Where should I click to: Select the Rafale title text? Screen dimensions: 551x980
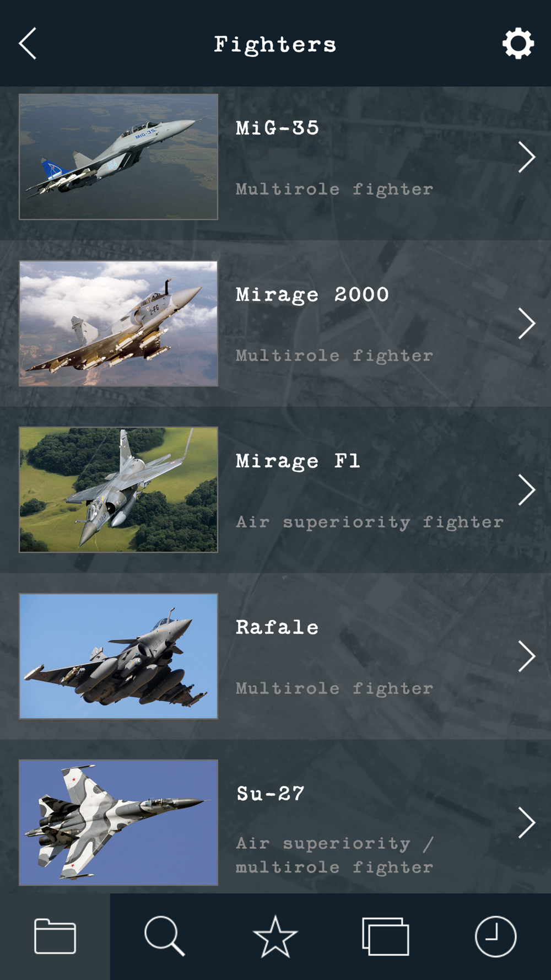277,627
